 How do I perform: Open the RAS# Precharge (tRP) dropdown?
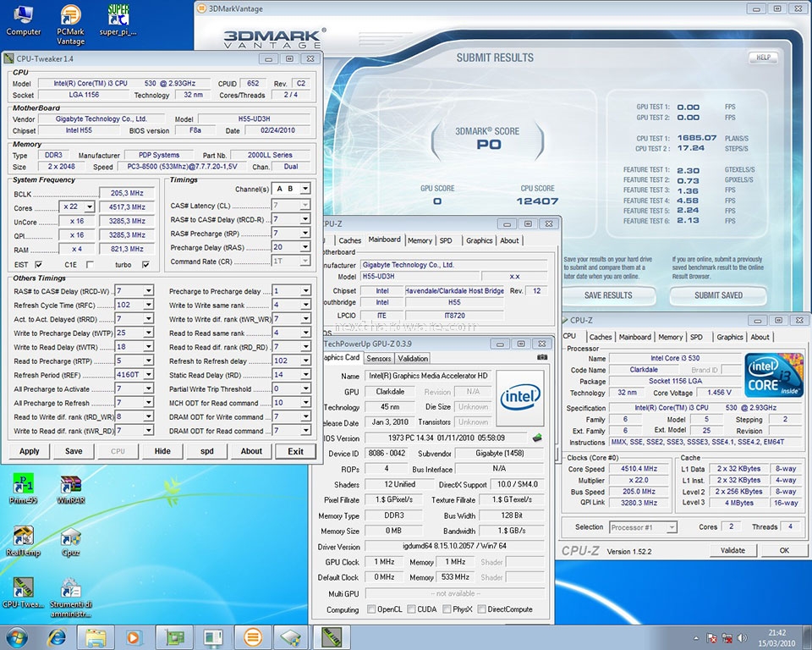point(305,234)
